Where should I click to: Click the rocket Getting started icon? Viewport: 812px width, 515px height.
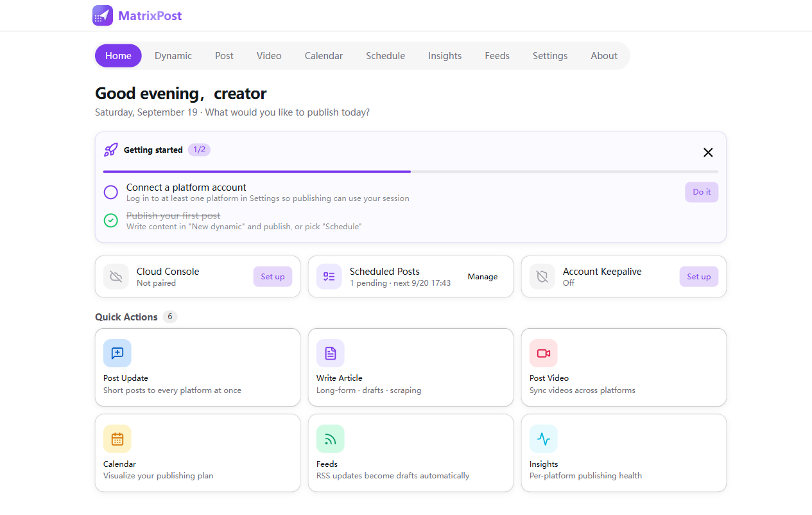(111, 150)
